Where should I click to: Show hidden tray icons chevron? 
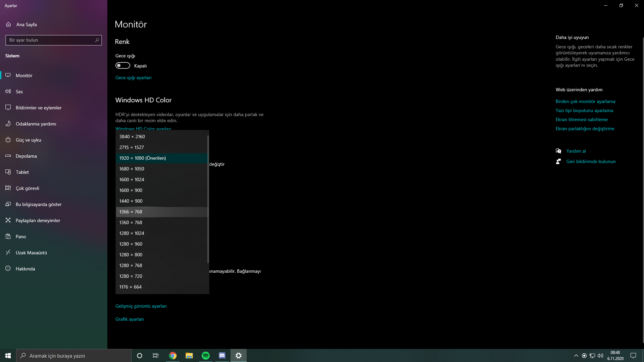click(x=576, y=356)
